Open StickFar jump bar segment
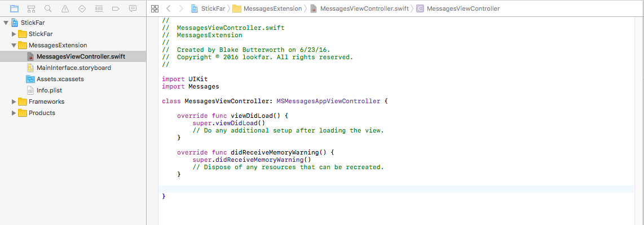The width and height of the screenshot is (644, 225). [x=213, y=8]
